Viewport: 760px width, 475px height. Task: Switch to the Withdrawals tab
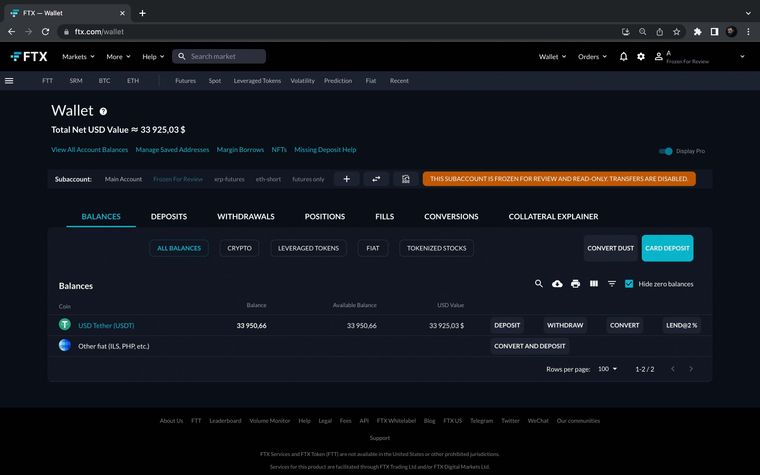[x=246, y=217]
